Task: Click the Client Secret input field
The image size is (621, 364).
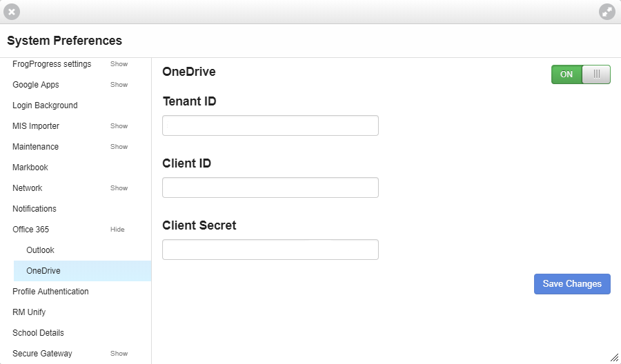Action: (270, 250)
